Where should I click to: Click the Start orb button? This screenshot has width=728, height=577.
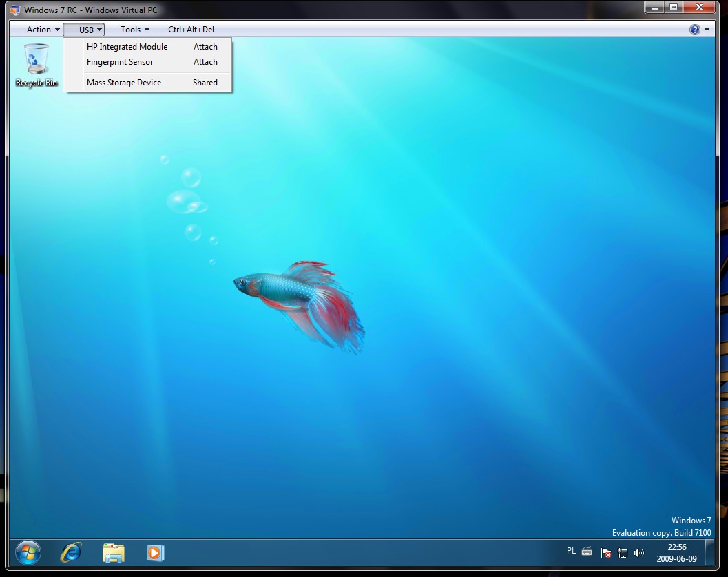point(28,552)
